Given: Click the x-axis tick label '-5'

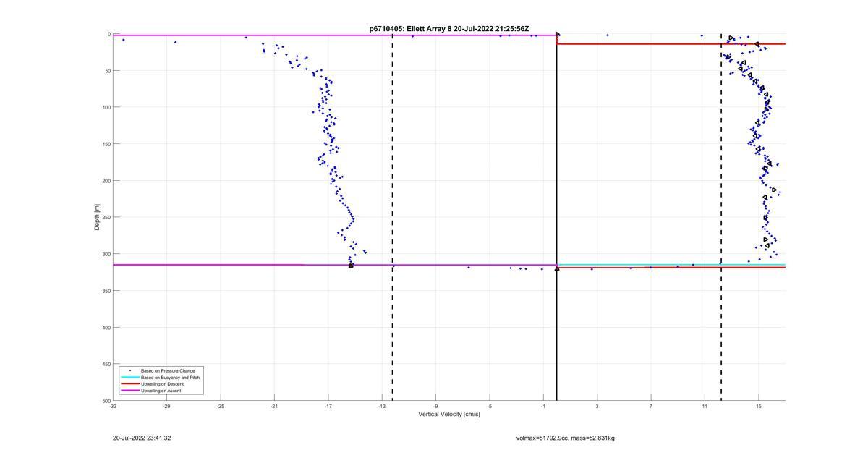Looking at the screenshot, I should [490, 406].
